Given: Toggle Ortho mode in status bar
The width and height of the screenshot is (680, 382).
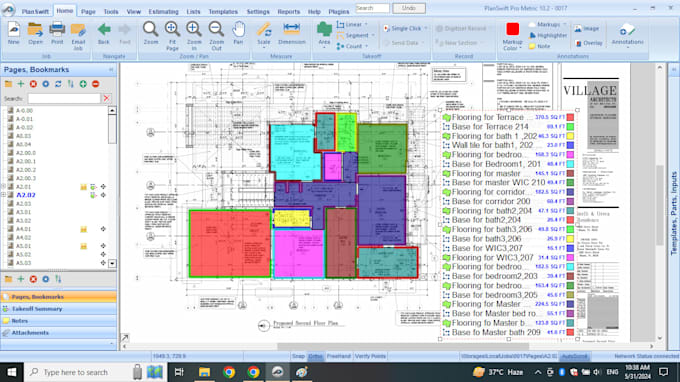Looking at the screenshot, I should tap(315, 356).
